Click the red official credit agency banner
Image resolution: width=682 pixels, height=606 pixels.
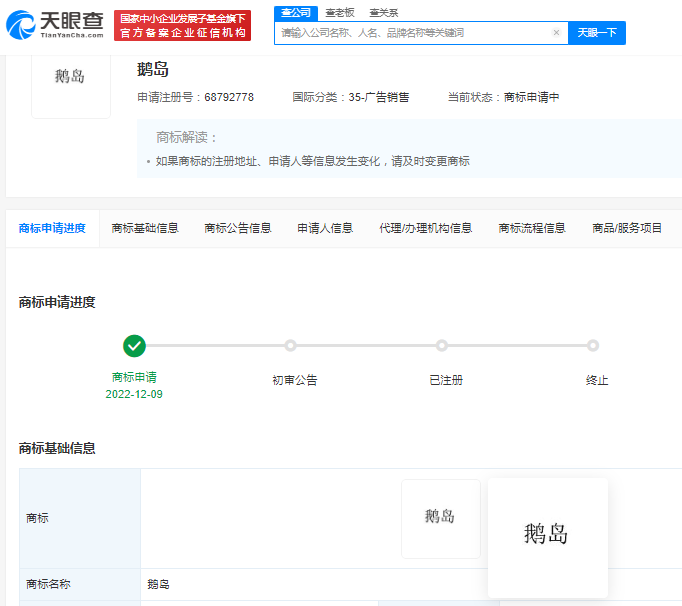[182, 26]
